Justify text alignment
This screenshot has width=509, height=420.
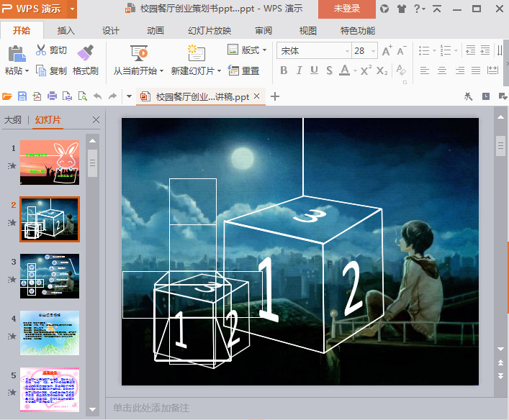click(476, 70)
